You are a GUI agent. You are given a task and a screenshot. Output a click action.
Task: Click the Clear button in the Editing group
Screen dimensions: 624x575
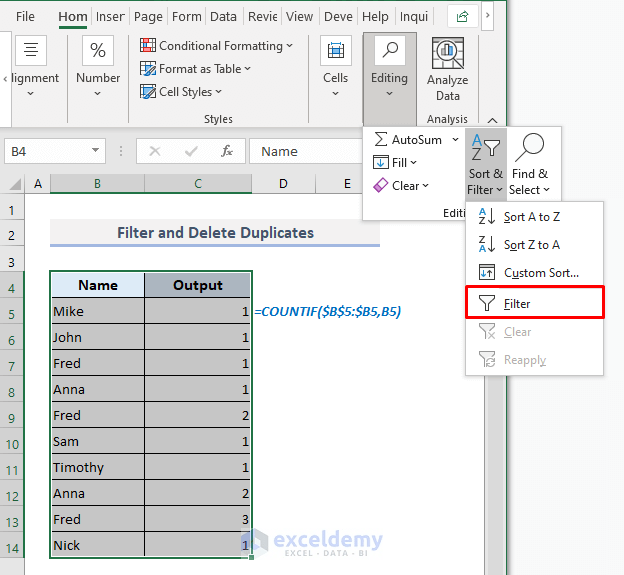pyautogui.click(x=401, y=186)
